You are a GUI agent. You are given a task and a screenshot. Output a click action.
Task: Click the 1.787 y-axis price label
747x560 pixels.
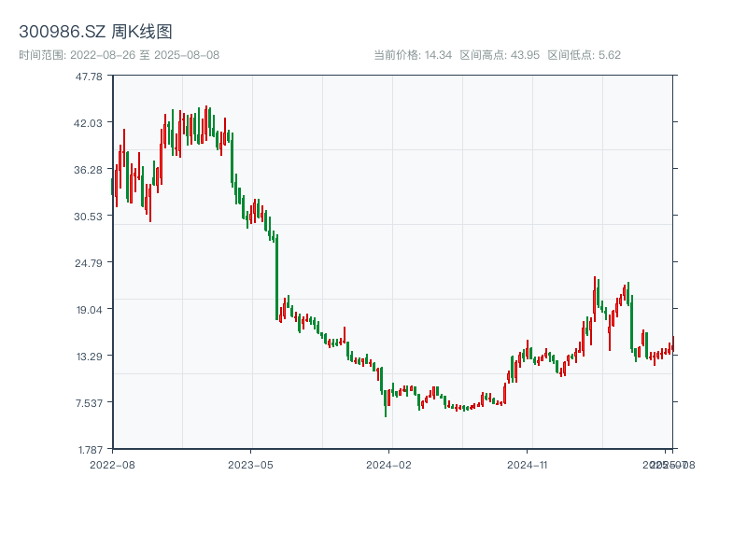(x=88, y=449)
